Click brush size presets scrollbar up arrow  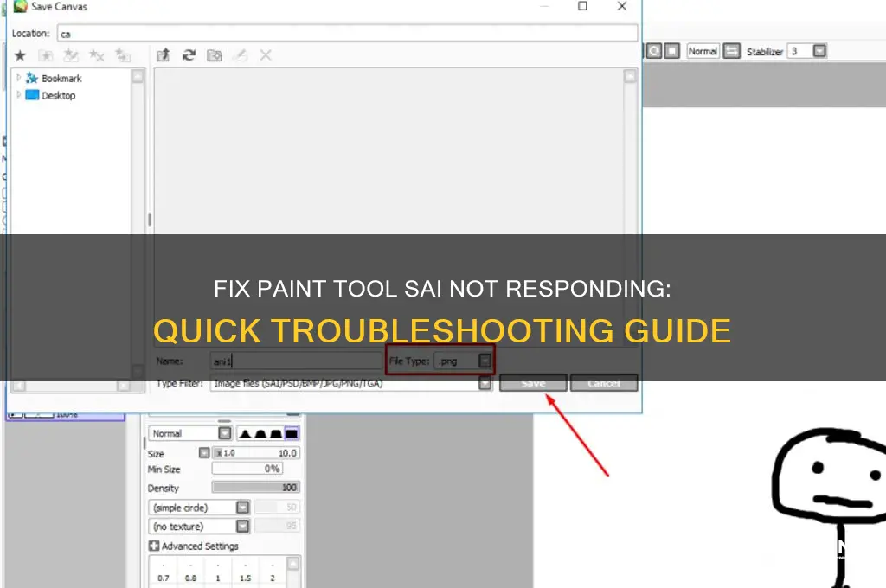pyautogui.click(x=293, y=564)
